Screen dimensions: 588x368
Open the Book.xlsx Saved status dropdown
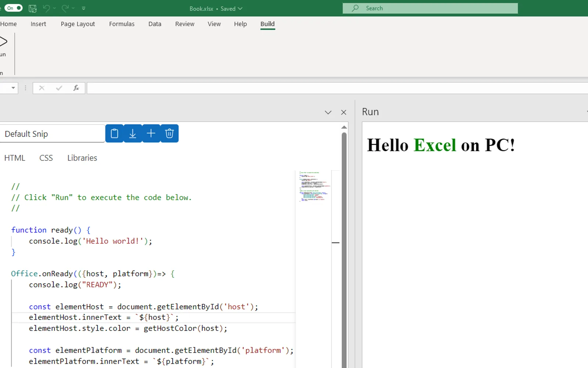(216, 8)
